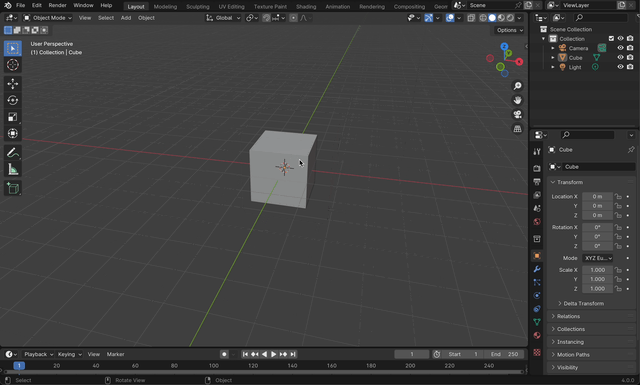Open the viewport Add menu
The width and height of the screenshot is (640, 385).
click(x=126, y=18)
